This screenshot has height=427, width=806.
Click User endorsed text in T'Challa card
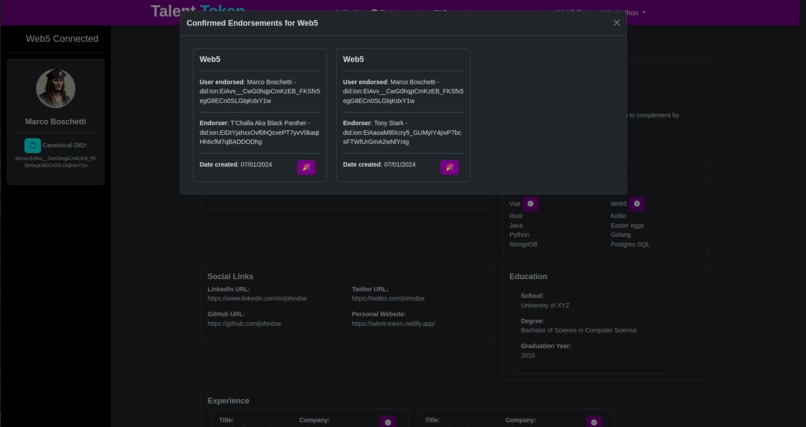click(x=260, y=91)
